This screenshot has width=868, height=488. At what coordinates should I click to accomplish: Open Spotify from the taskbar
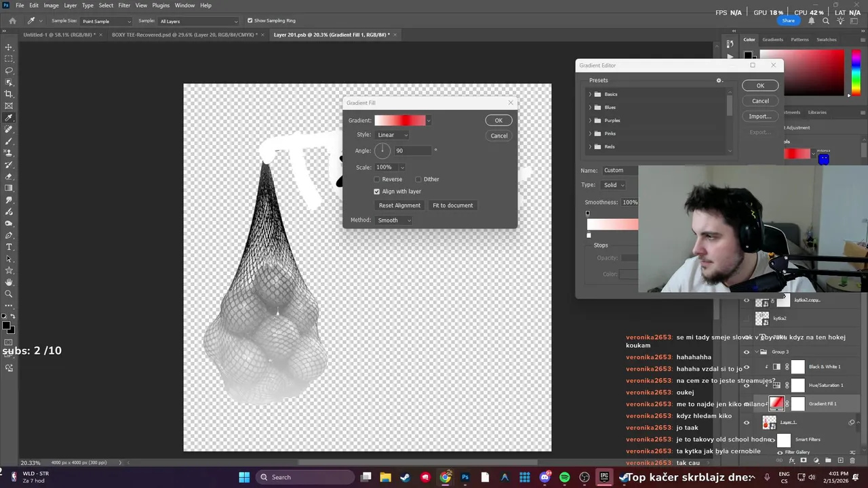point(565,477)
